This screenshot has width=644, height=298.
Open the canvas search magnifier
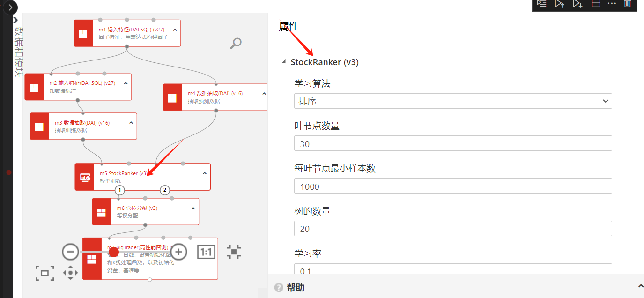[x=236, y=44]
